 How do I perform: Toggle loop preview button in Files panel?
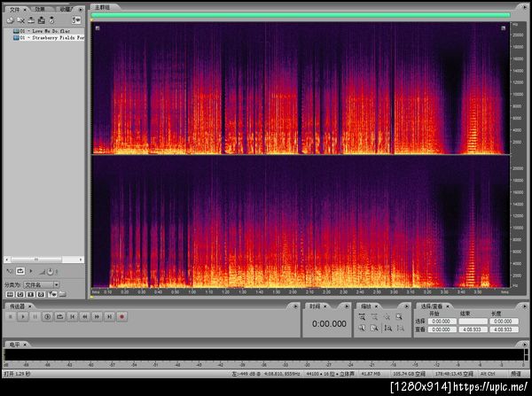point(20,271)
